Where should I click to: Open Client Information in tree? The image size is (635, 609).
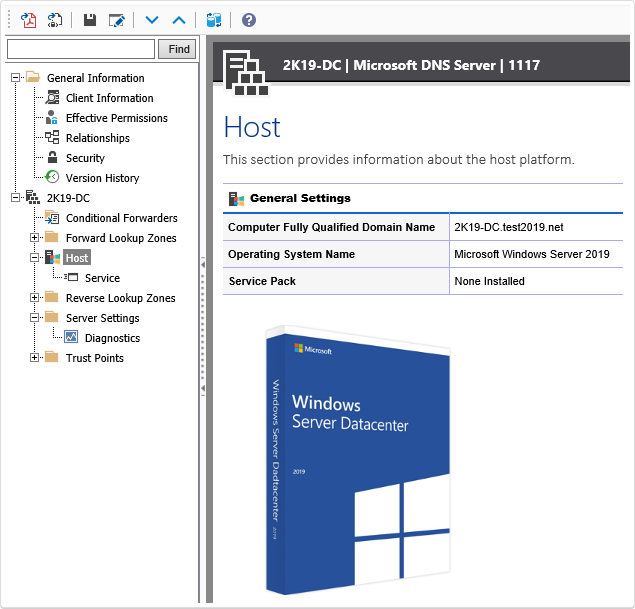109,98
